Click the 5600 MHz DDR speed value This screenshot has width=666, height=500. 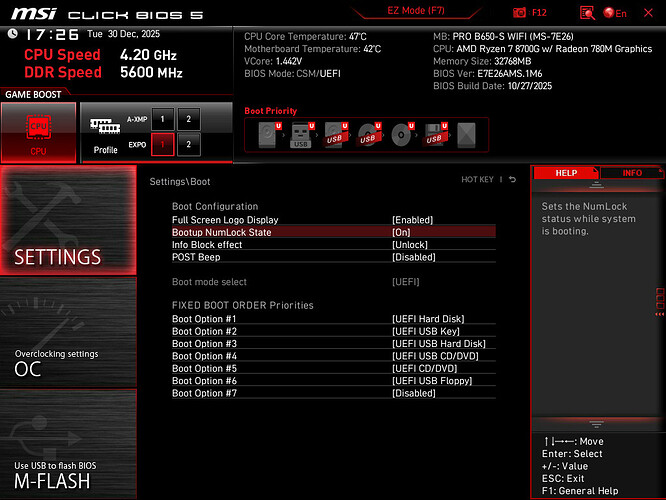(151, 72)
